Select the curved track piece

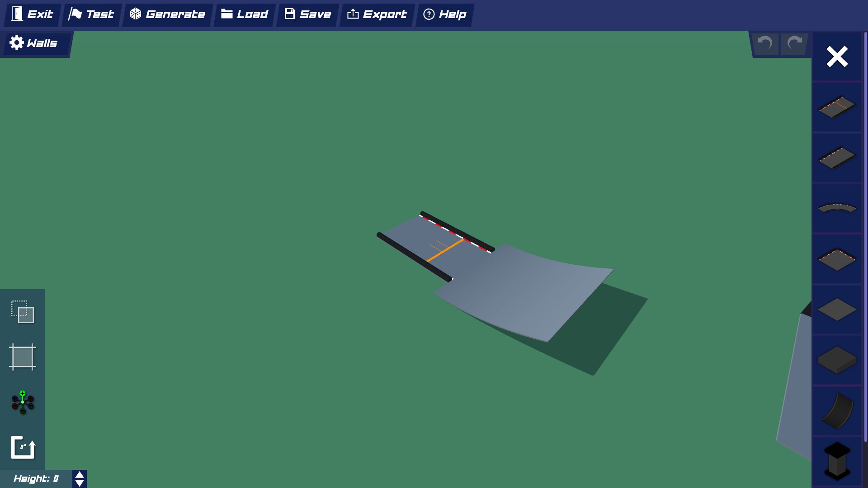coord(837,208)
